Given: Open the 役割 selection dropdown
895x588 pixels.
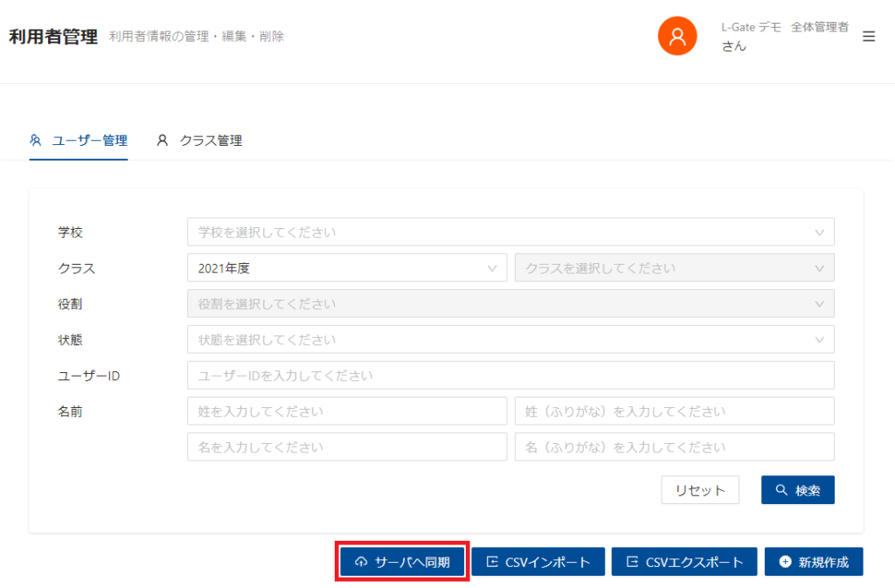Looking at the screenshot, I should 510,304.
